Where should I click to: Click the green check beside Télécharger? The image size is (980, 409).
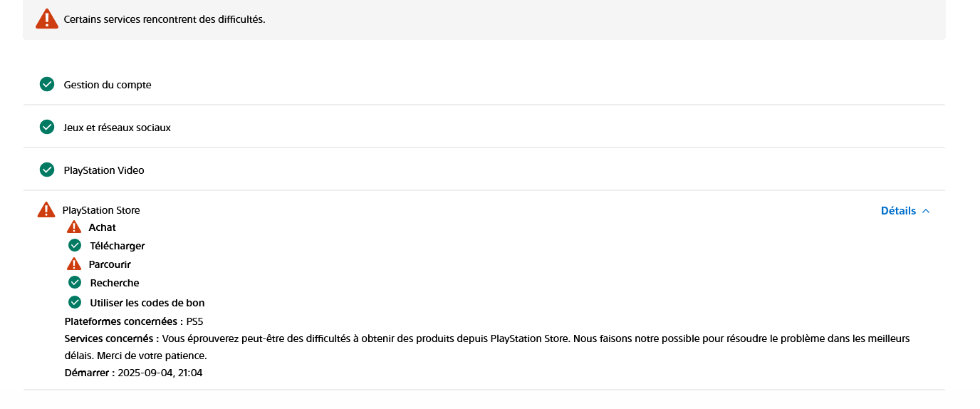tap(75, 245)
